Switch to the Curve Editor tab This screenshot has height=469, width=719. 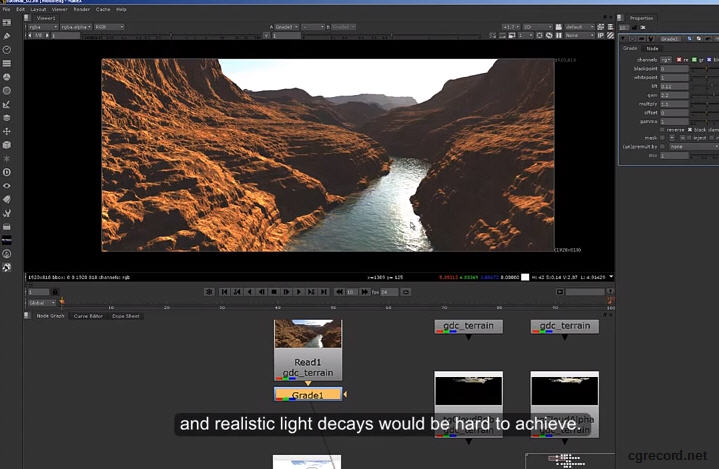[88, 316]
